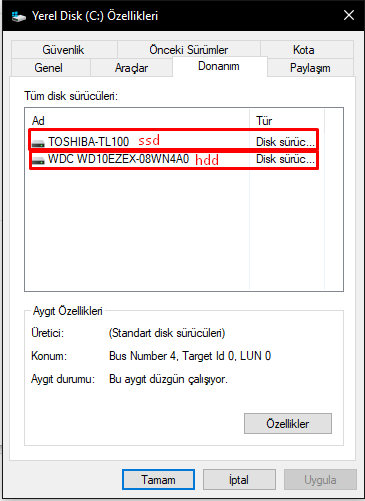
Task: Select the Kota tab
Action: click(x=303, y=50)
